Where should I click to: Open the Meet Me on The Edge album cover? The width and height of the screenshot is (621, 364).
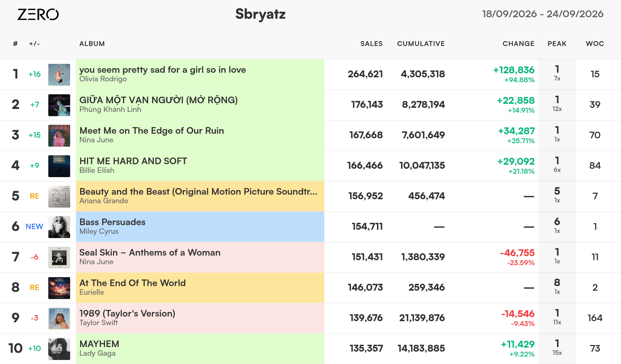pyautogui.click(x=59, y=136)
